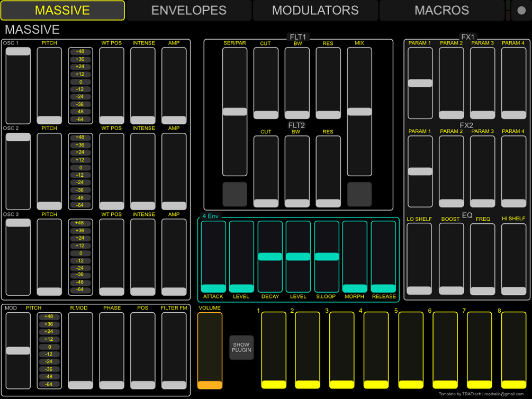Click the 4 Env MORPH fader
The width and height of the screenshot is (532, 399).
(355, 257)
